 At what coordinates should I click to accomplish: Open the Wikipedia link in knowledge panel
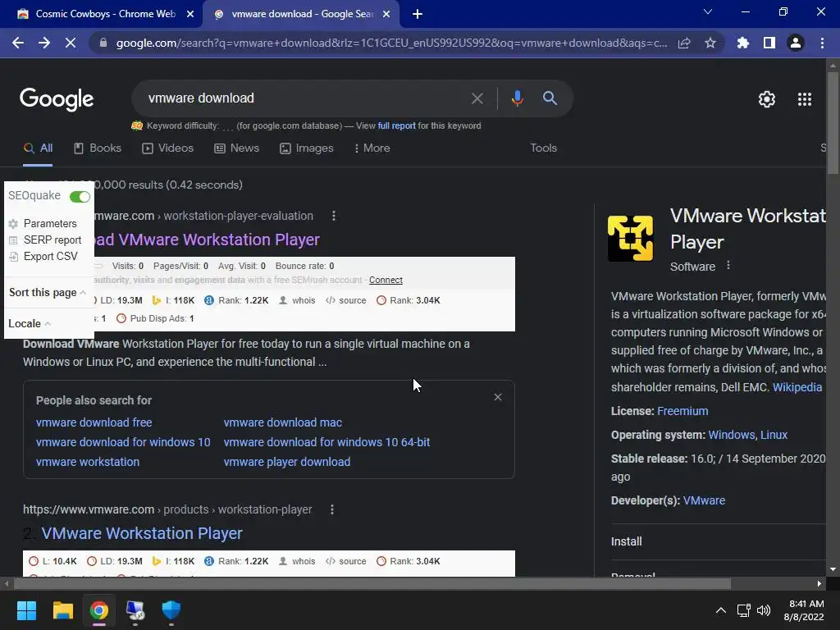click(797, 387)
